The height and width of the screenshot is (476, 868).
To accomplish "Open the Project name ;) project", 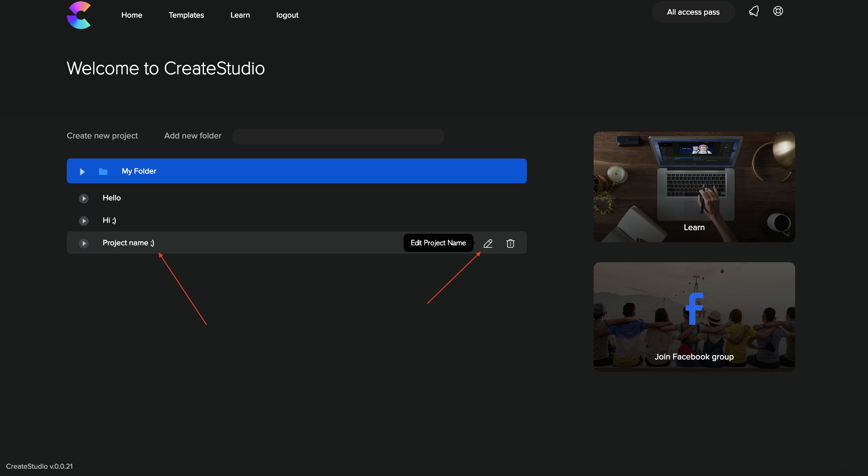I will 128,243.
